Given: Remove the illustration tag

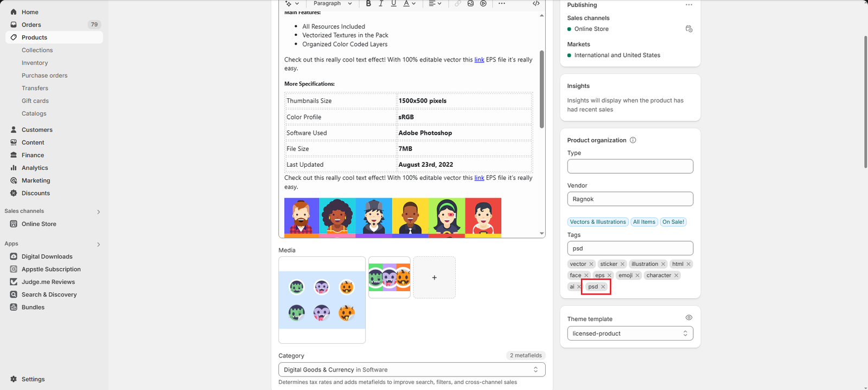Looking at the screenshot, I should pos(663,264).
